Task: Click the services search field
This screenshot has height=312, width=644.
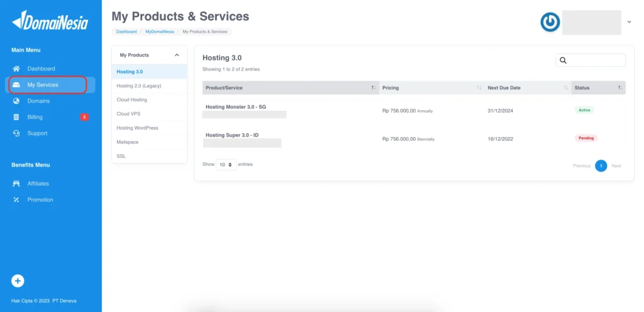Action: tap(591, 60)
